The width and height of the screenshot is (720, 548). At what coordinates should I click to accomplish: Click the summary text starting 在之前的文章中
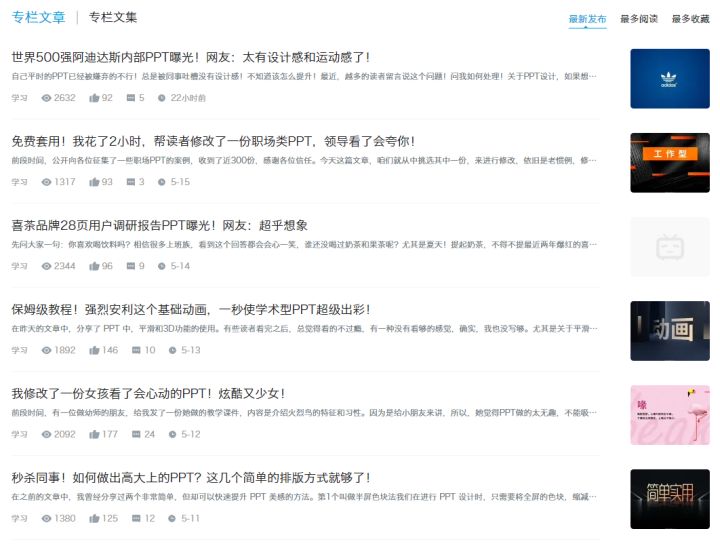(x=304, y=497)
